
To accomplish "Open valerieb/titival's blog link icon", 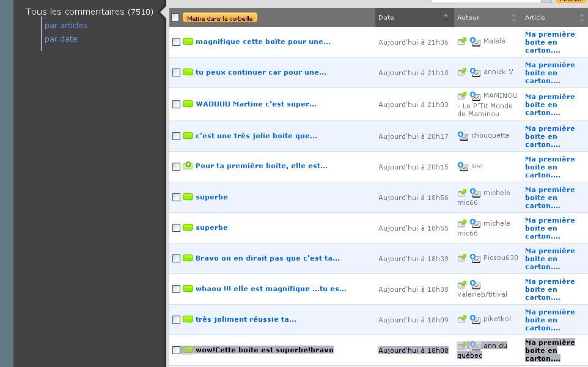I will coord(462,284).
